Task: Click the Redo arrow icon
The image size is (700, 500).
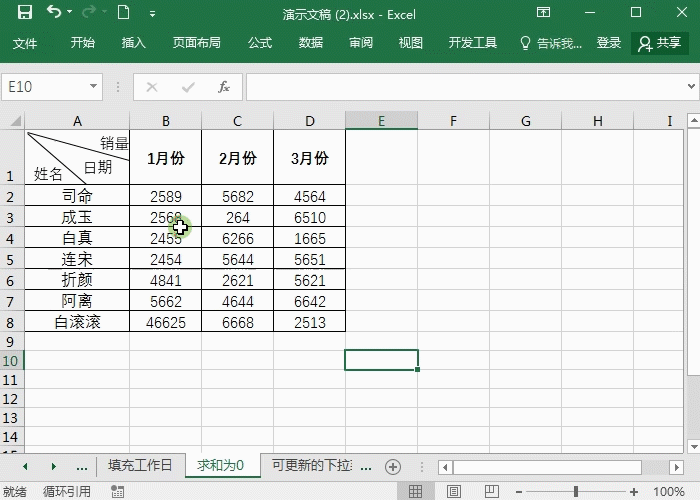Action: 88,12
